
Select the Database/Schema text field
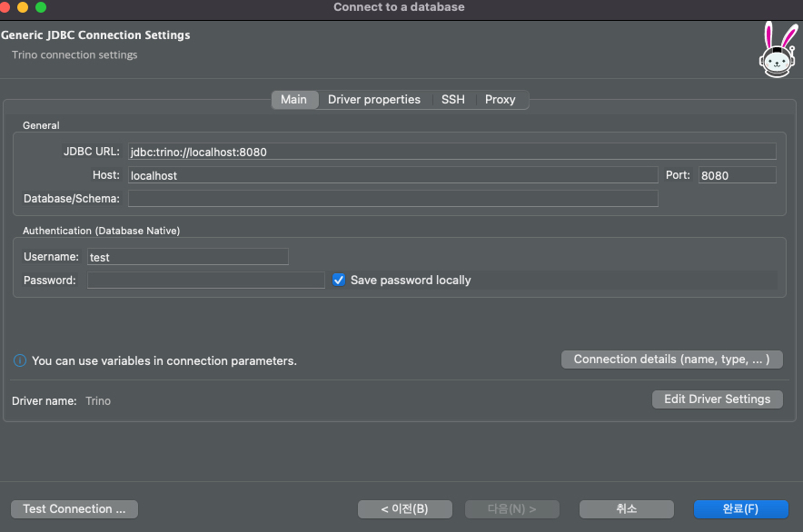(x=392, y=198)
